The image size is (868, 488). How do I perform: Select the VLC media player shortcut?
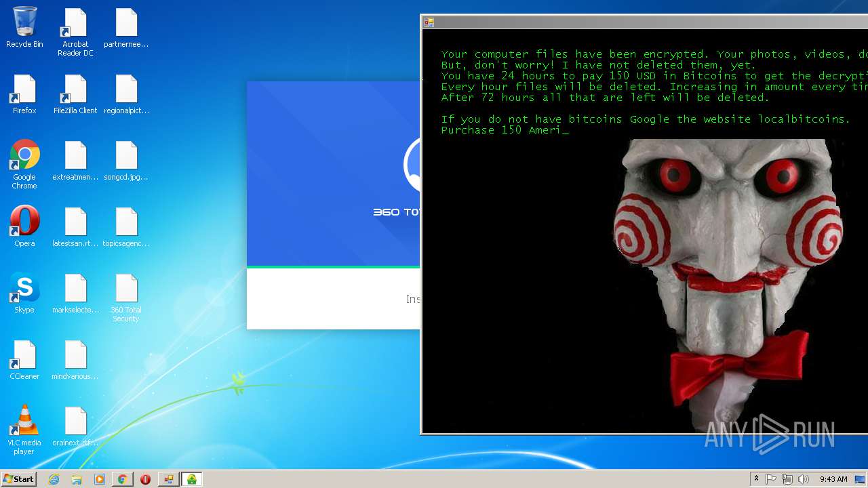tap(24, 430)
